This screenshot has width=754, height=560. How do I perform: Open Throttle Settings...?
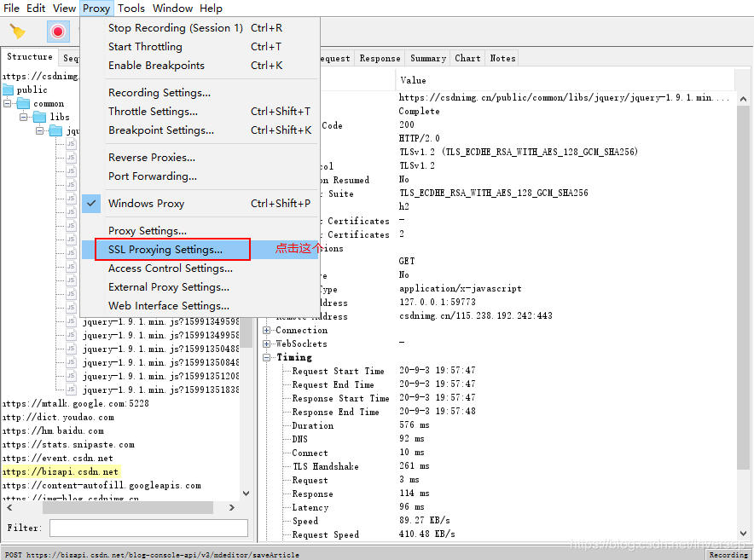[x=200, y=112]
